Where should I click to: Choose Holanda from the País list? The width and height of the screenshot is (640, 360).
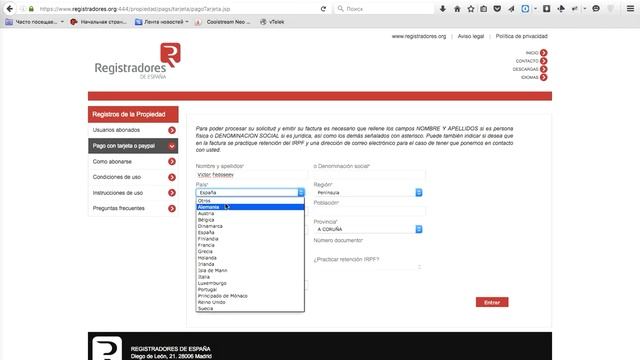click(x=250, y=258)
